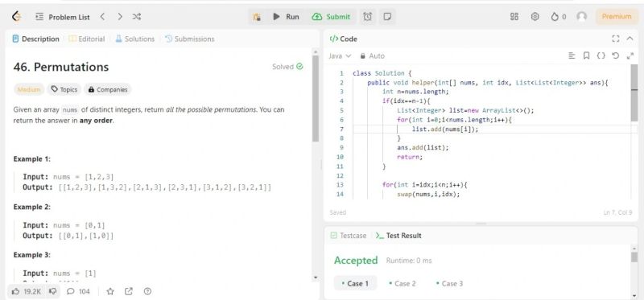Open the layout grid icon
Screen dimensions: 644x300
pos(514,17)
